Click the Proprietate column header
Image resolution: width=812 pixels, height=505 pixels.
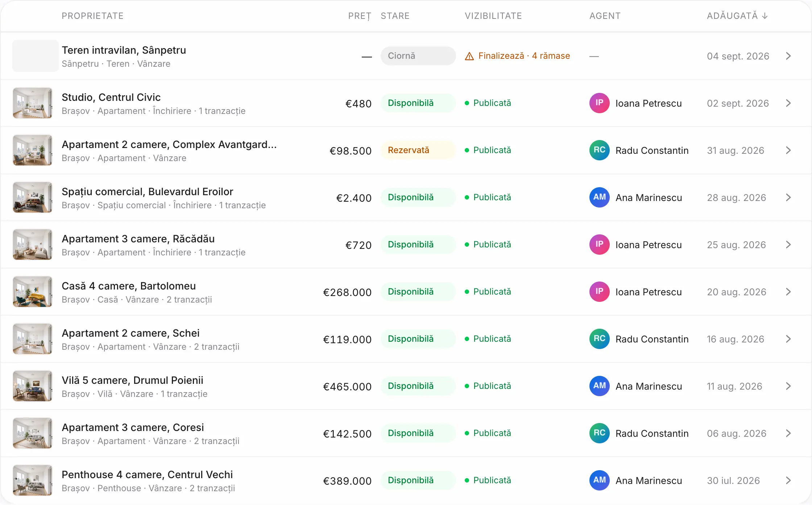[x=92, y=16]
